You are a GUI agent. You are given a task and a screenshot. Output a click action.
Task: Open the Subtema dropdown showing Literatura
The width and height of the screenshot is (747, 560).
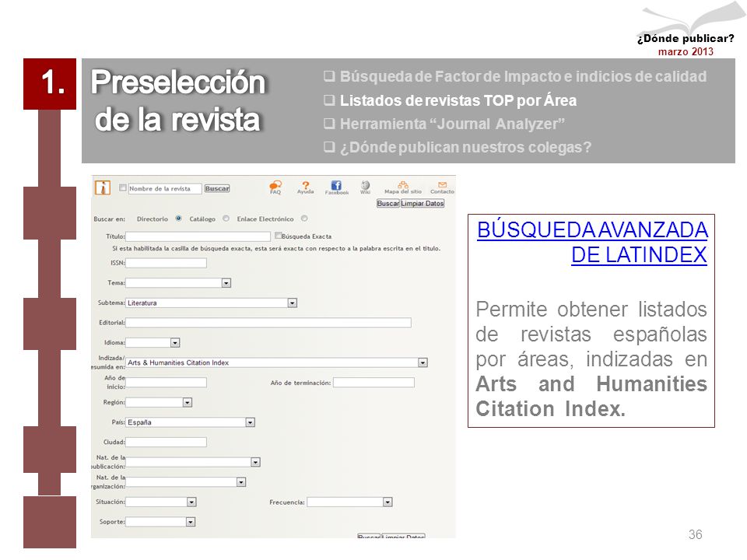[x=293, y=303]
